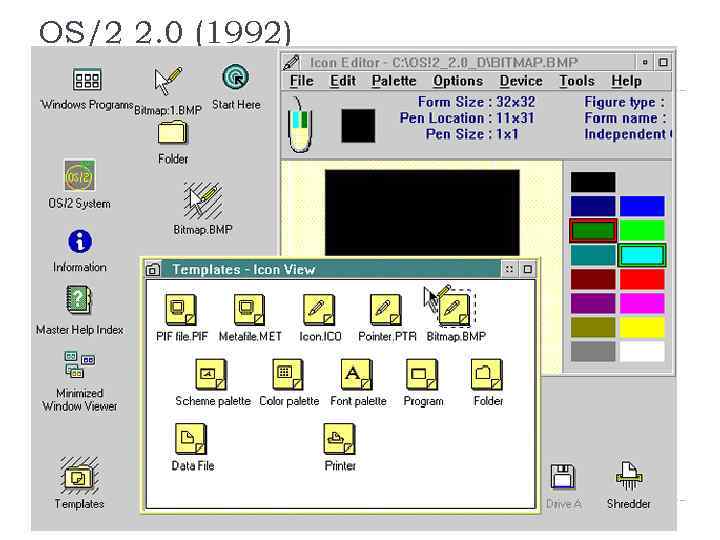This screenshot has height=540, width=720.
Task: Pick the dark green swatch with red border
Action: [x=593, y=231]
